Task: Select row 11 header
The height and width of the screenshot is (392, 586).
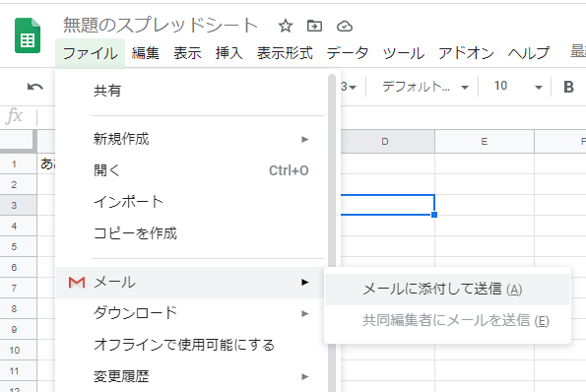Action: click(18, 371)
